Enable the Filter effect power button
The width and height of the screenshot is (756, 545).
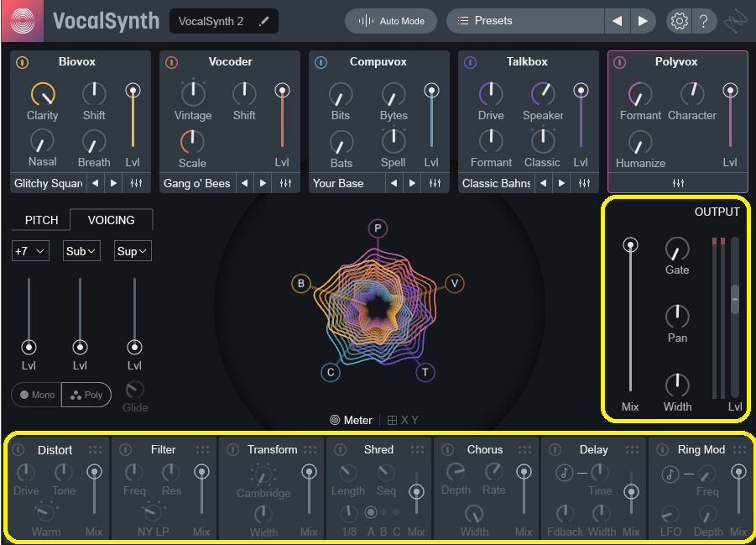pyautogui.click(x=125, y=450)
